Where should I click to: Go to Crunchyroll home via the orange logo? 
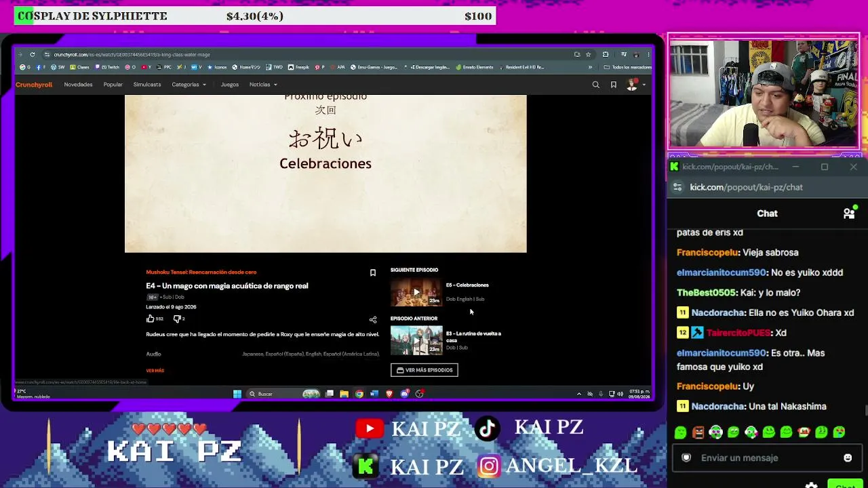34,85
